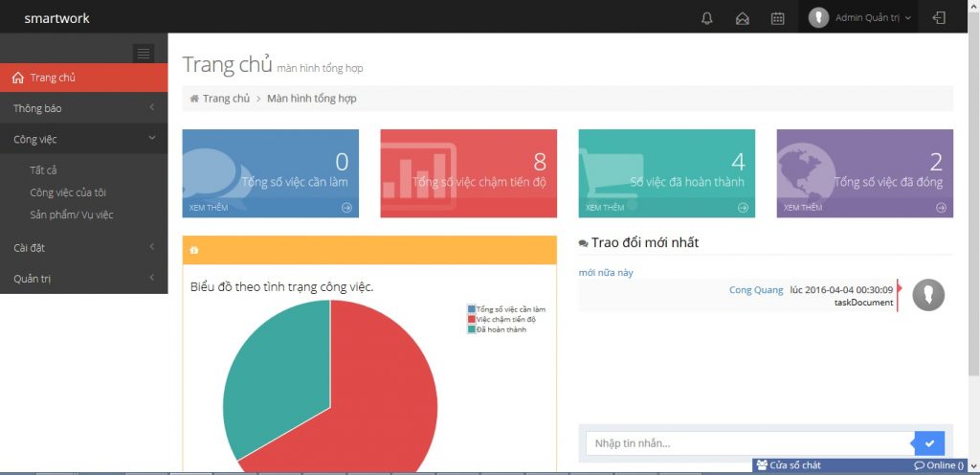Click Trang chủ breadcrumb link
The width and height of the screenshot is (980, 475).
pos(226,98)
